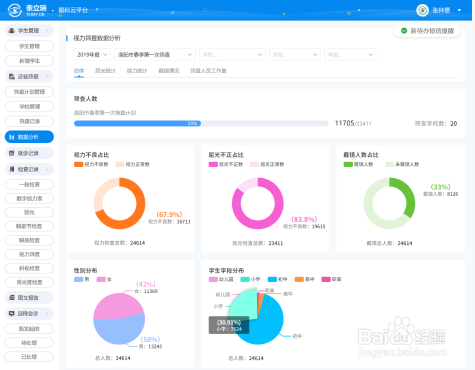
Task: Click the green check notification icon
Action: (x=404, y=31)
